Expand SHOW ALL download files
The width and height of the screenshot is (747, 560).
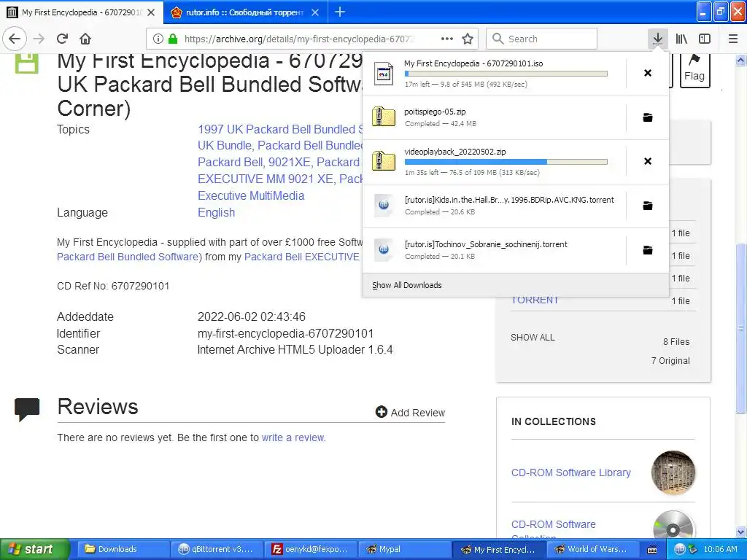533,337
